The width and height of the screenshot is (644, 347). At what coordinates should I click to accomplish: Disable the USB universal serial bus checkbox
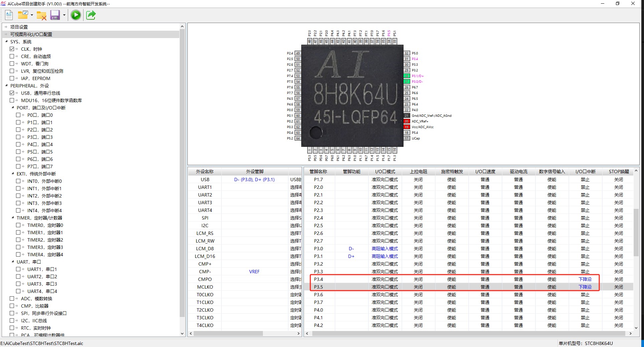(12, 93)
